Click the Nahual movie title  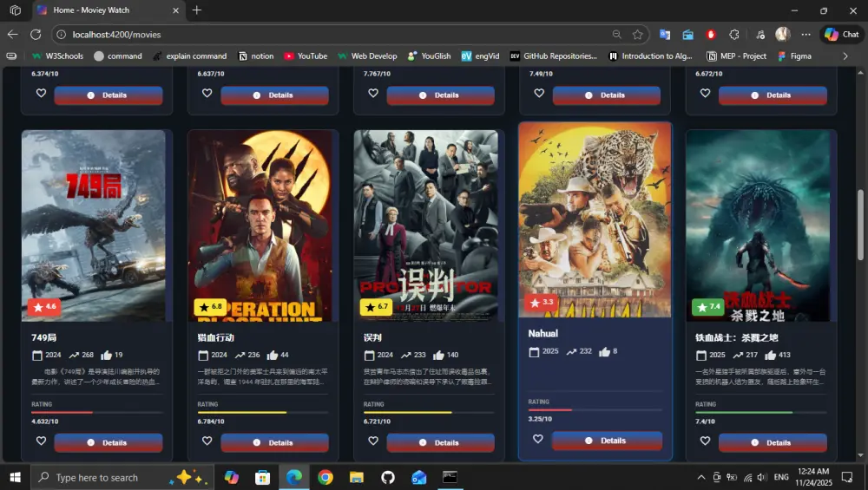pos(542,334)
